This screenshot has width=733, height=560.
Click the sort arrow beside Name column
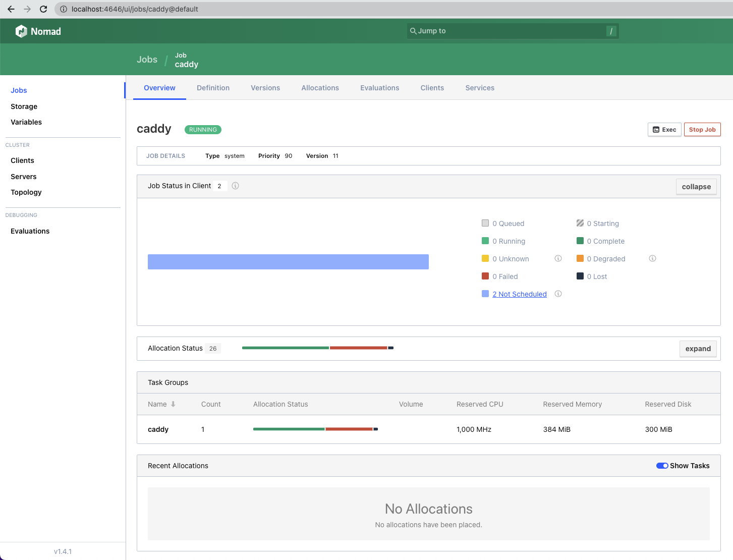tap(173, 404)
